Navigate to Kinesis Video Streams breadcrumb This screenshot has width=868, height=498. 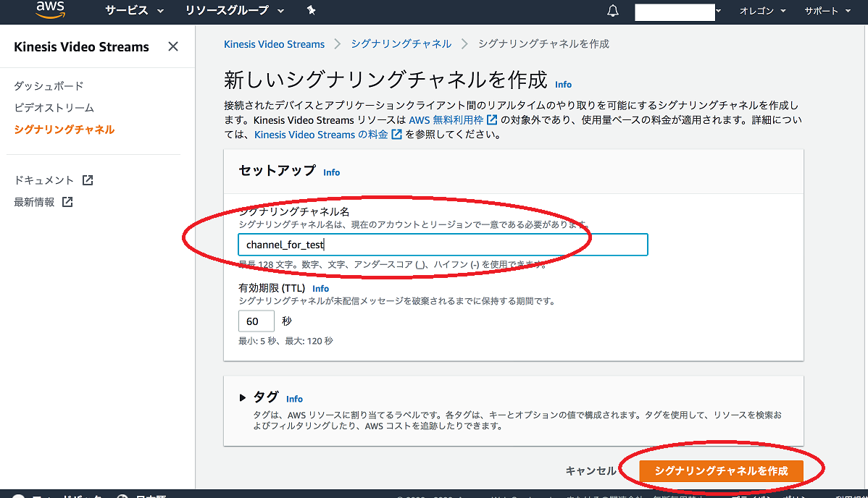pos(274,44)
